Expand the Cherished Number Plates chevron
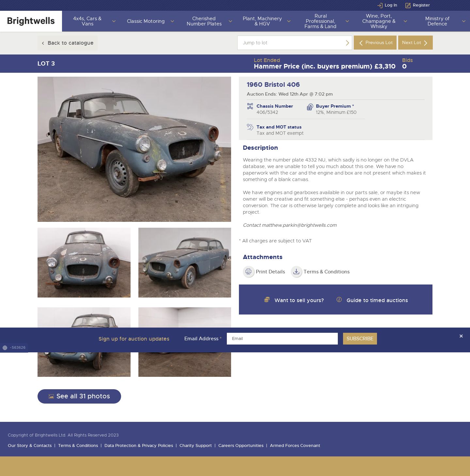The height and width of the screenshot is (476, 470). tap(230, 21)
